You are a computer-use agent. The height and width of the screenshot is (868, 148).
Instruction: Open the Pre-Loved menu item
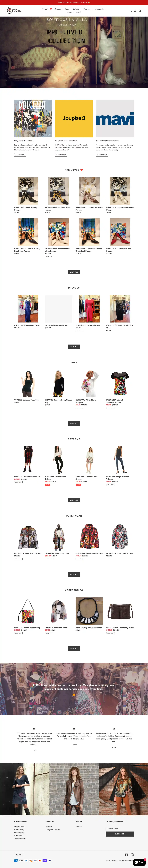47,9
